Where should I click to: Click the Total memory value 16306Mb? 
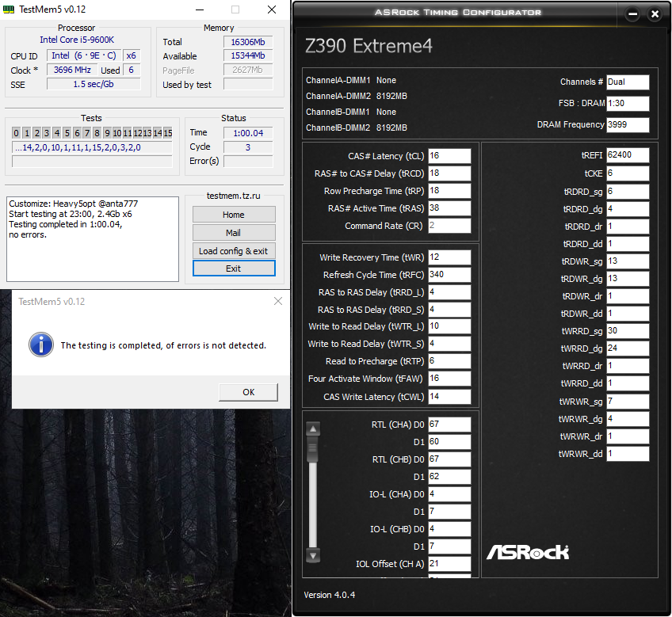(x=248, y=42)
